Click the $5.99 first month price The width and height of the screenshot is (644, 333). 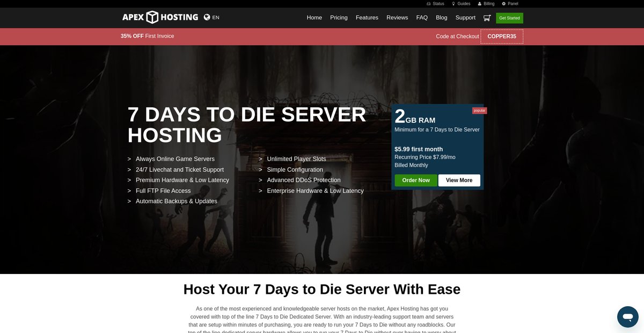click(419, 149)
